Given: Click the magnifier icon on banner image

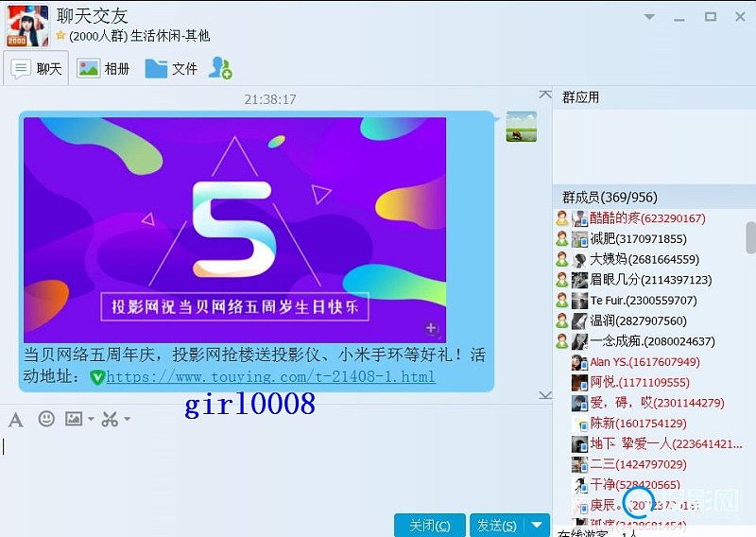Looking at the screenshot, I should tap(432, 329).
